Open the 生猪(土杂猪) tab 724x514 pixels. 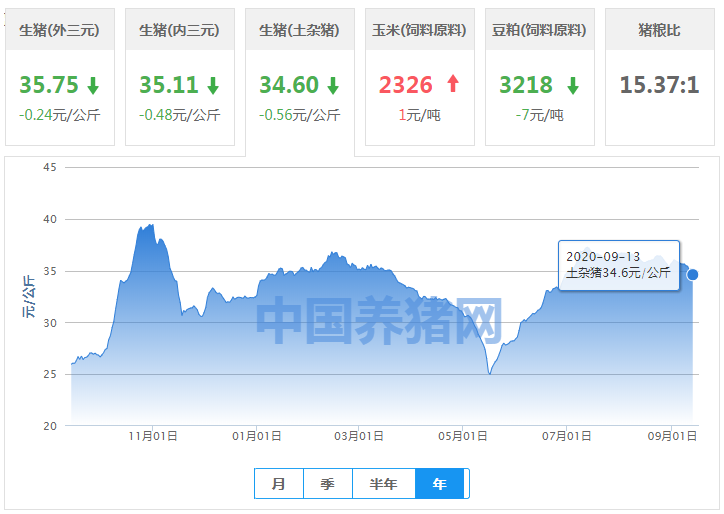[299, 30]
